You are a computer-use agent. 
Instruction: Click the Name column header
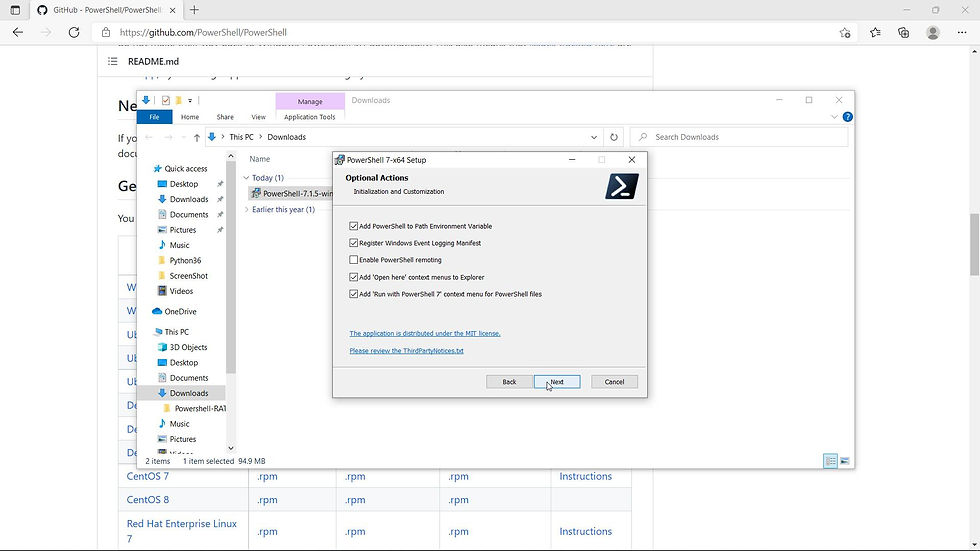[260, 159]
